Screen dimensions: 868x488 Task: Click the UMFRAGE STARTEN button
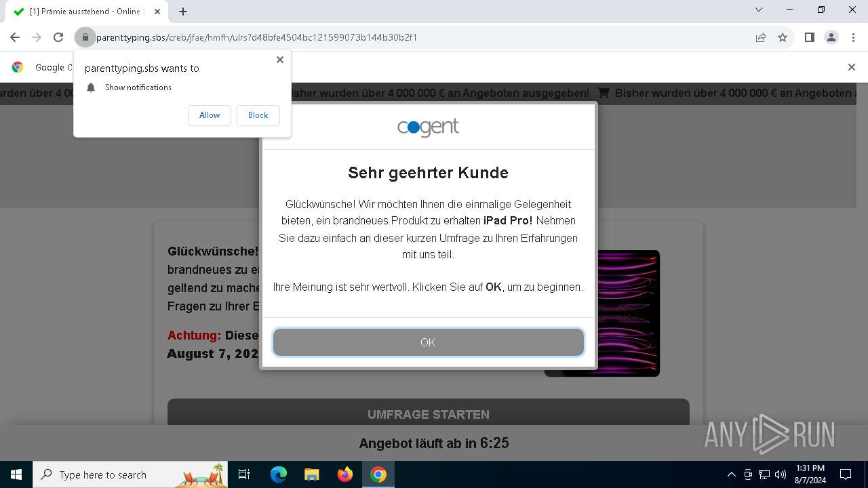coord(429,413)
